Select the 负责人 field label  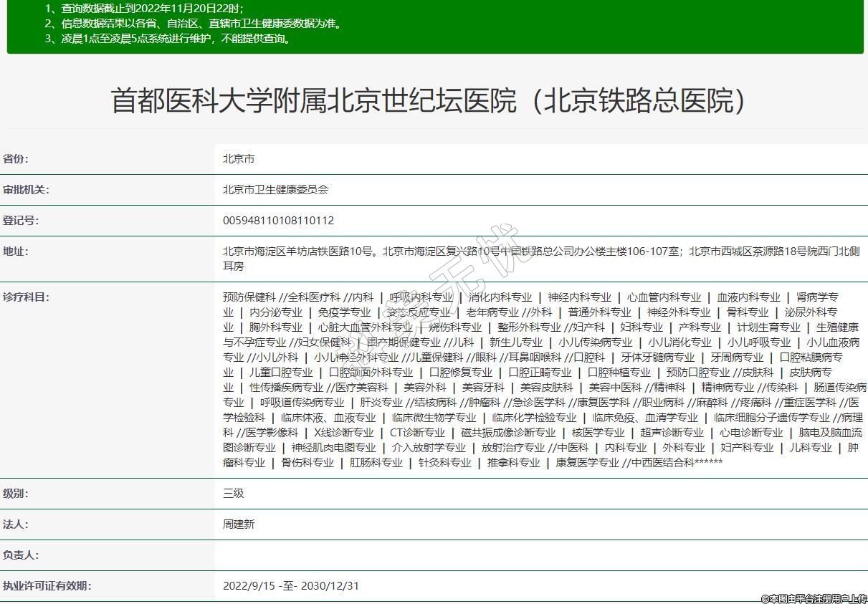point(21,555)
